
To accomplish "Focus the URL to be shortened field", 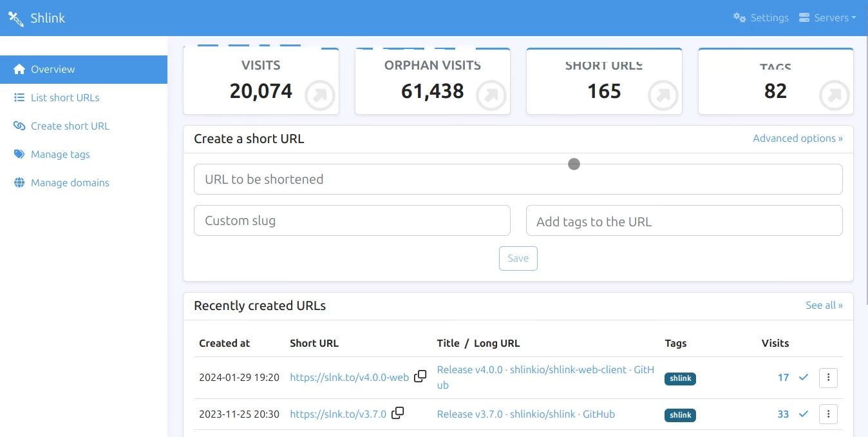I will (x=518, y=179).
